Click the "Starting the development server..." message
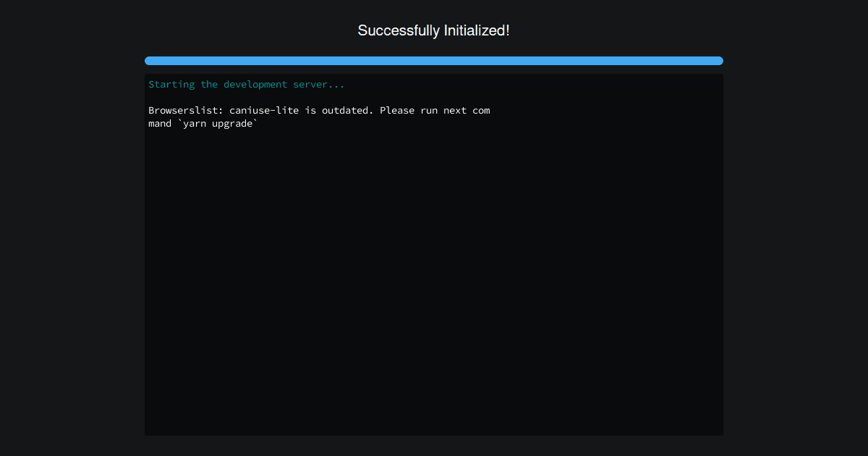The image size is (868, 456). tap(246, 84)
